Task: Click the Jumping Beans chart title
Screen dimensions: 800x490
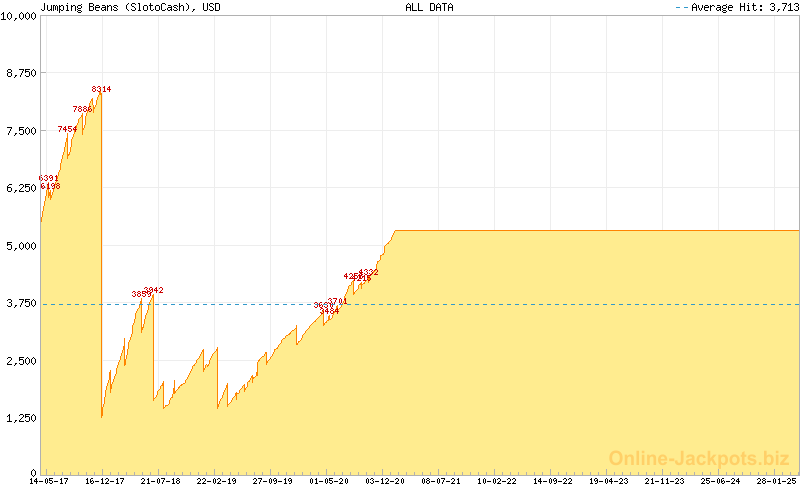Action: click(x=131, y=7)
